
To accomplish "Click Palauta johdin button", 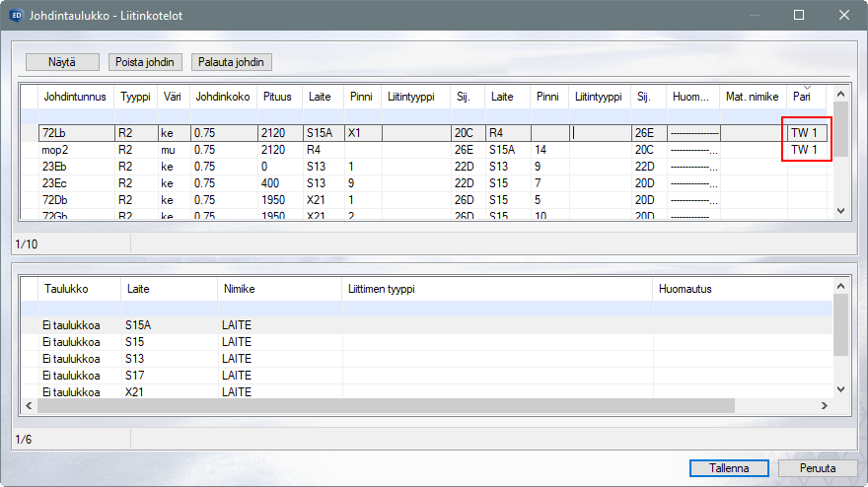I will click(x=232, y=62).
